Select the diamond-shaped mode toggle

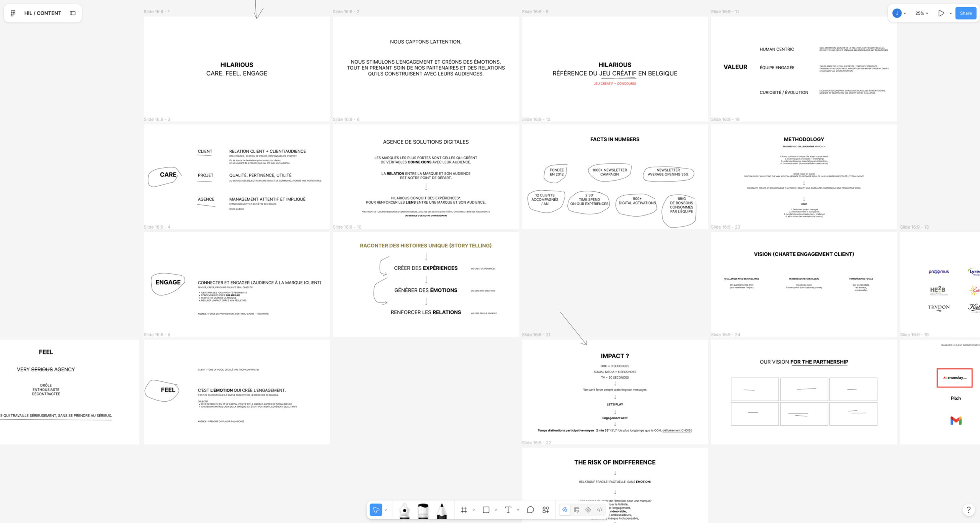click(x=588, y=510)
